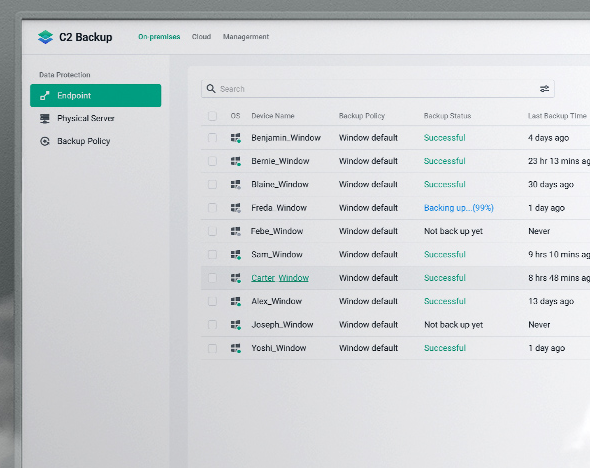Click 'Never' backup time for Febe_Window
Image resolution: width=590 pixels, height=468 pixels.
pyautogui.click(x=539, y=231)
